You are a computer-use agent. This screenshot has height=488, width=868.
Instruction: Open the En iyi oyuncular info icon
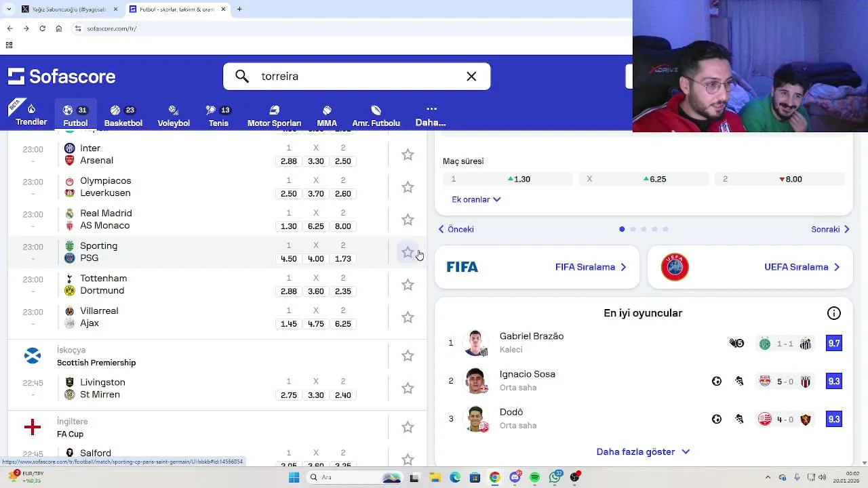pyautogui.click(x=834, y=313)
